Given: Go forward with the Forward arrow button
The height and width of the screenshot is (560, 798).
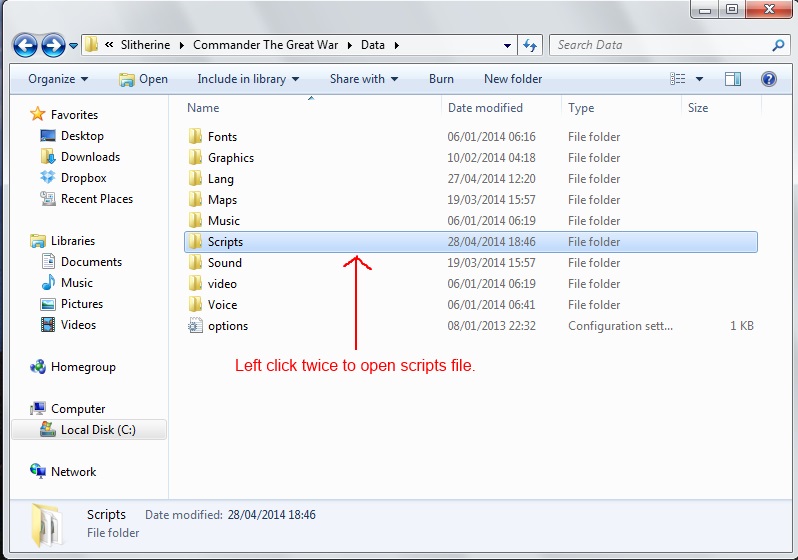Looking at the screenshot, I should 53,45.
